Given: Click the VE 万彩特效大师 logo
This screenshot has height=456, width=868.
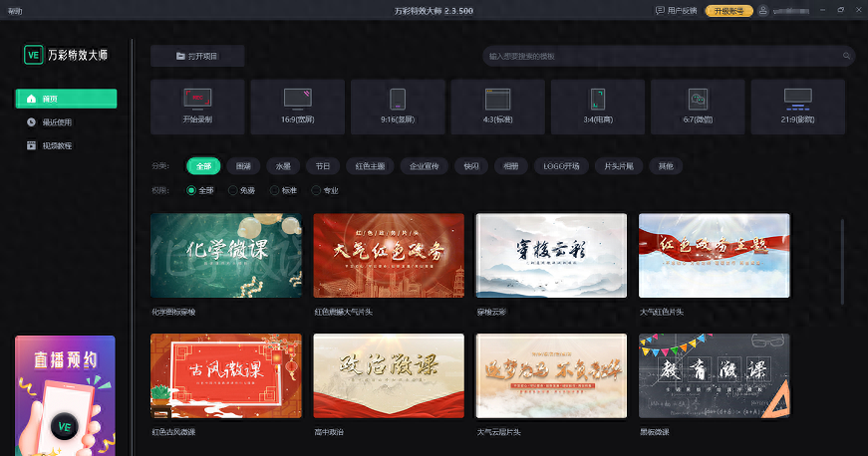Looking at the screenshot, I should point(66,55).
